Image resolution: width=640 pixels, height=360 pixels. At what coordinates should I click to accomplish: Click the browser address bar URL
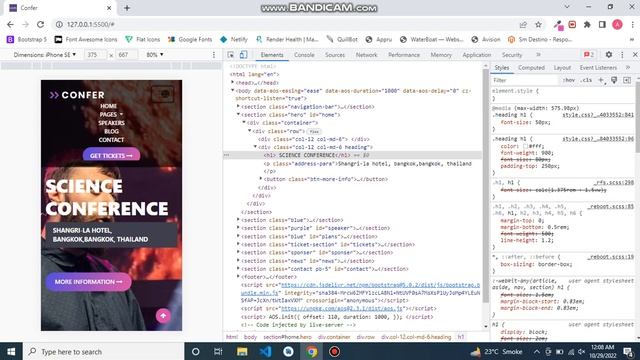(91, 24)
